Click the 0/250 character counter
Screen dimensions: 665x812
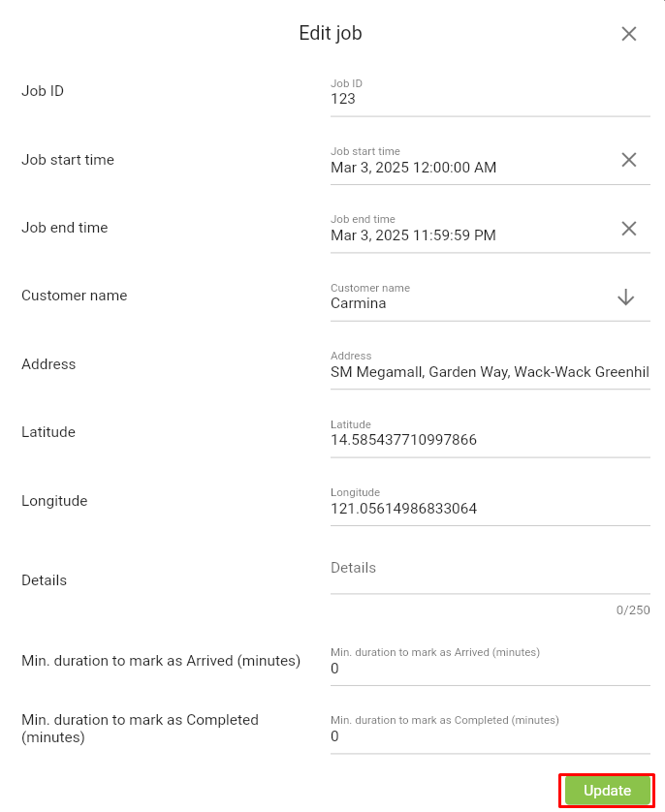[633, 610]
